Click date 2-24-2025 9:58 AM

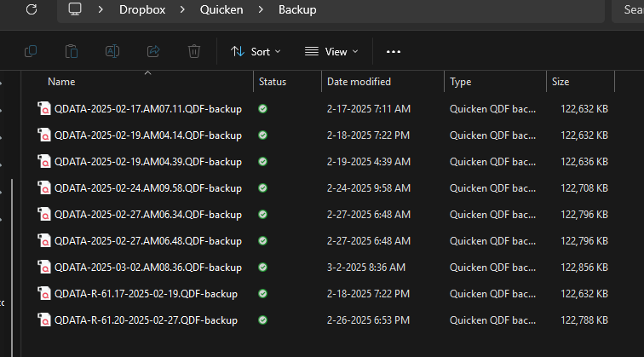coord(368,188)
